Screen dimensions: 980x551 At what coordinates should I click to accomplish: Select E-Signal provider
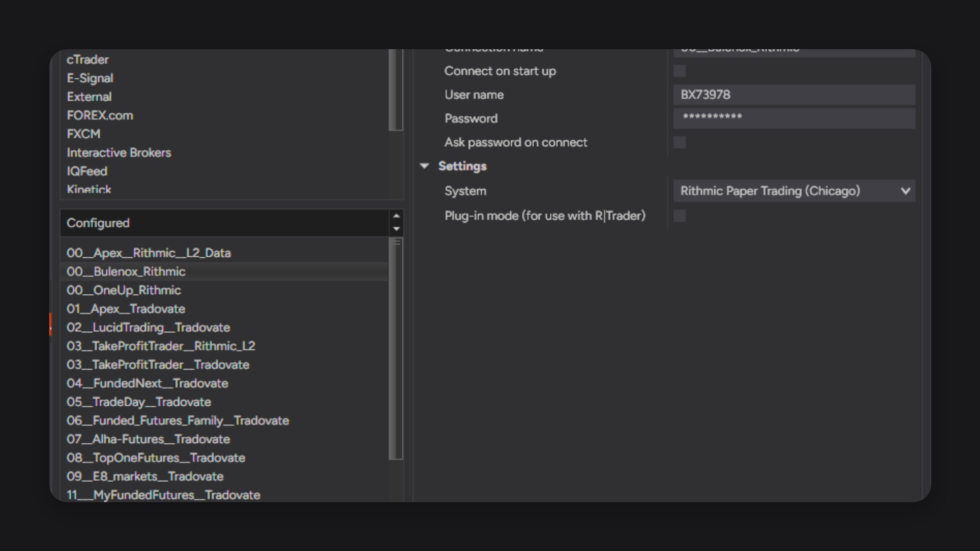pyautogui.click(x=90, y=78)
